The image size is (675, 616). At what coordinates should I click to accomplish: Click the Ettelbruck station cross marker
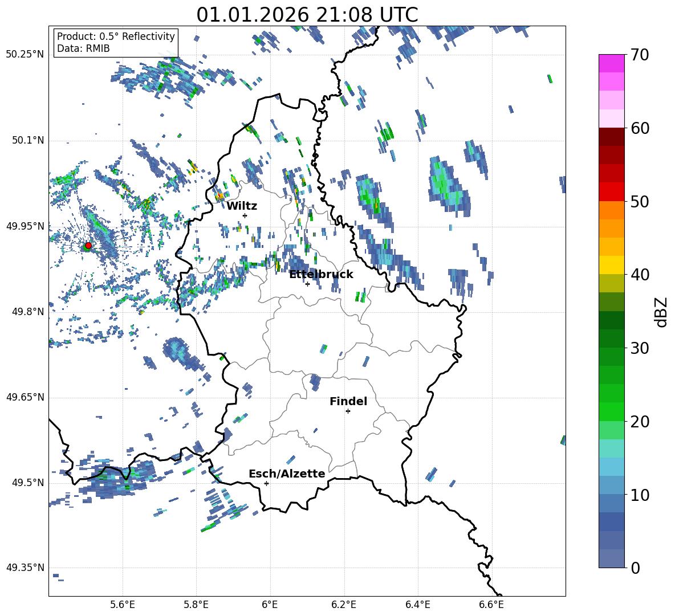tap(307, 284)
